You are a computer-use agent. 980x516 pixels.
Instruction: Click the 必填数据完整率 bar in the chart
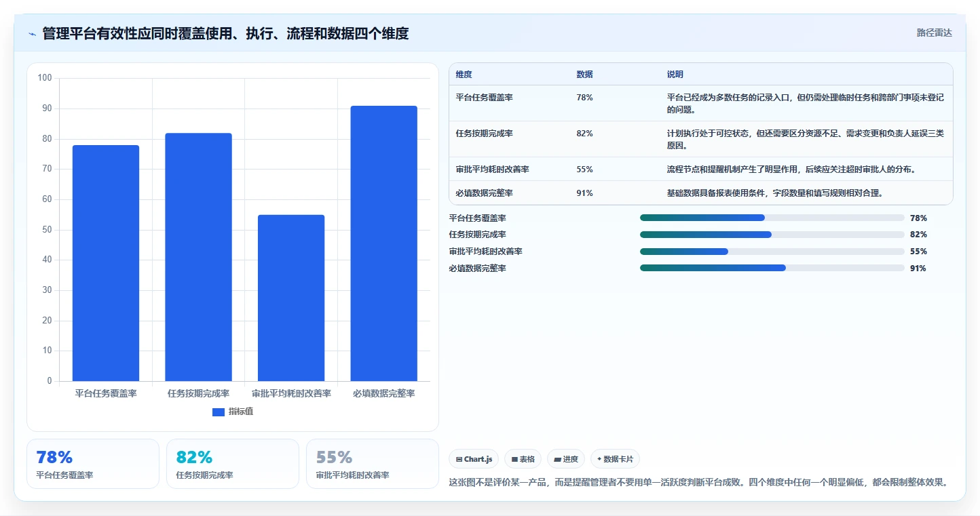pyautogui.click(x=383, y=243)
